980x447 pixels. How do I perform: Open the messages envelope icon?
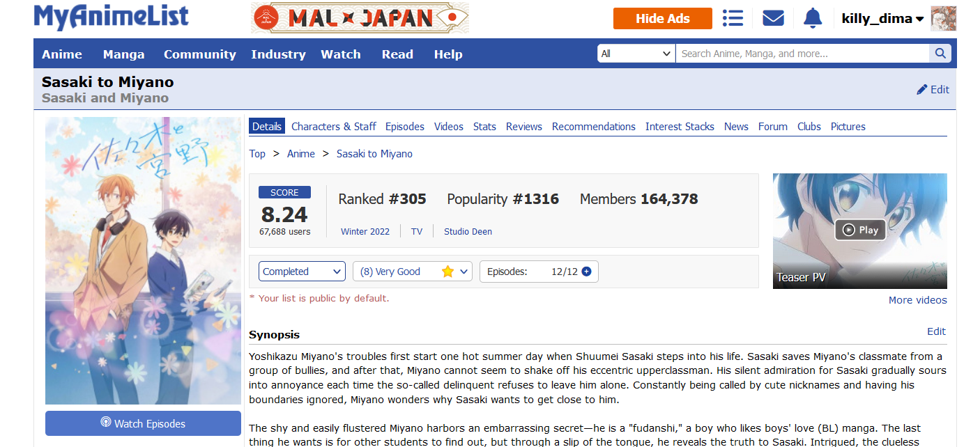[773, 18]
